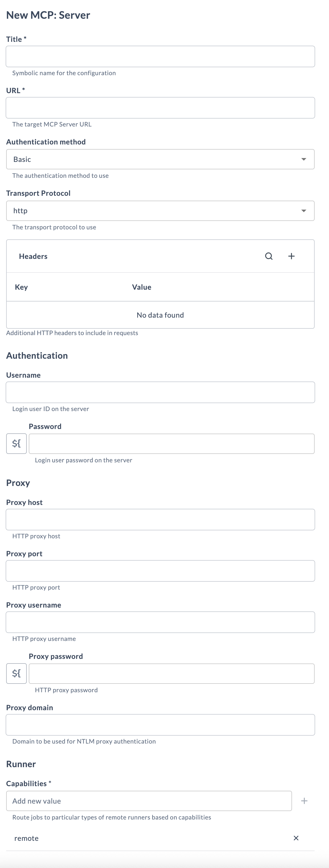
Task: Click the Proxy password input box
Action: pyautogui.click(x=172, y=674)
